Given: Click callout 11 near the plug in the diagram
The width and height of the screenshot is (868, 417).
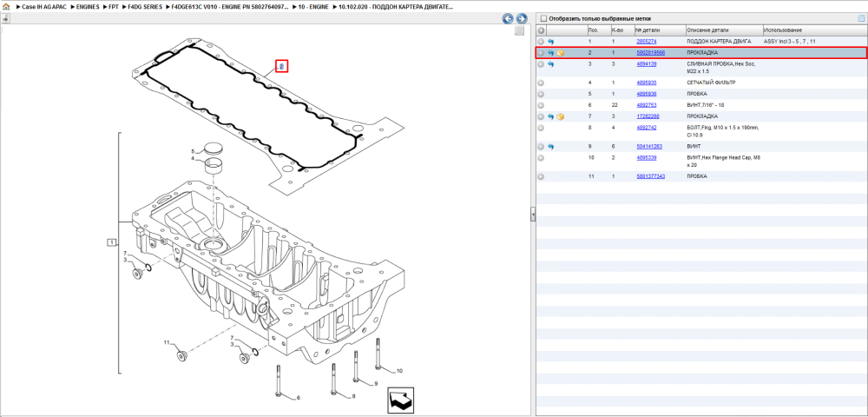Looking at the screenshot, I should click(x=166, y=343).
